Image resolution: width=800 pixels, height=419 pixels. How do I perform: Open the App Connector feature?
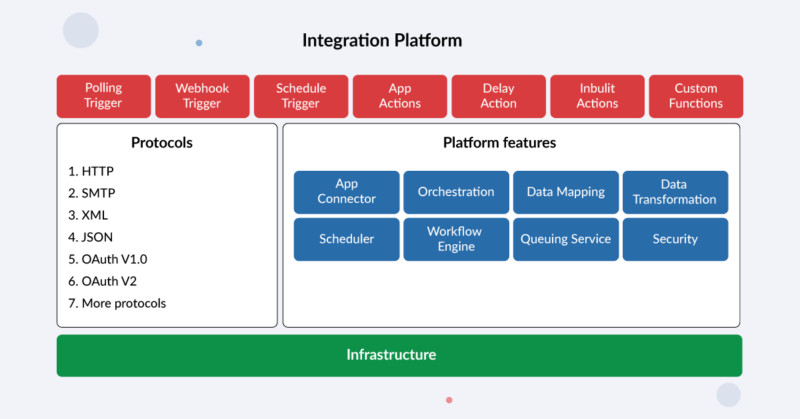[x=346, y=192]
